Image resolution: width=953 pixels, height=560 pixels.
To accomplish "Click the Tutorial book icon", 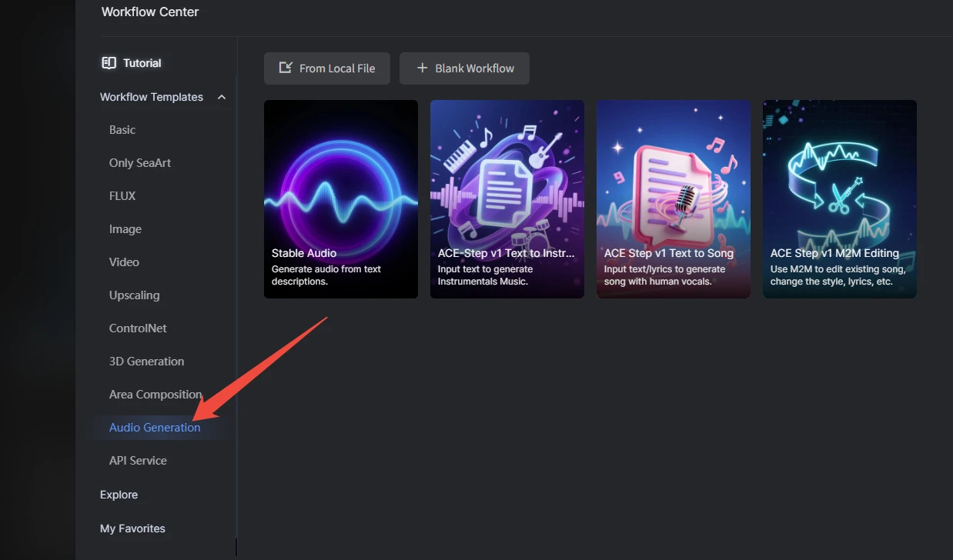I will (109, 63).
